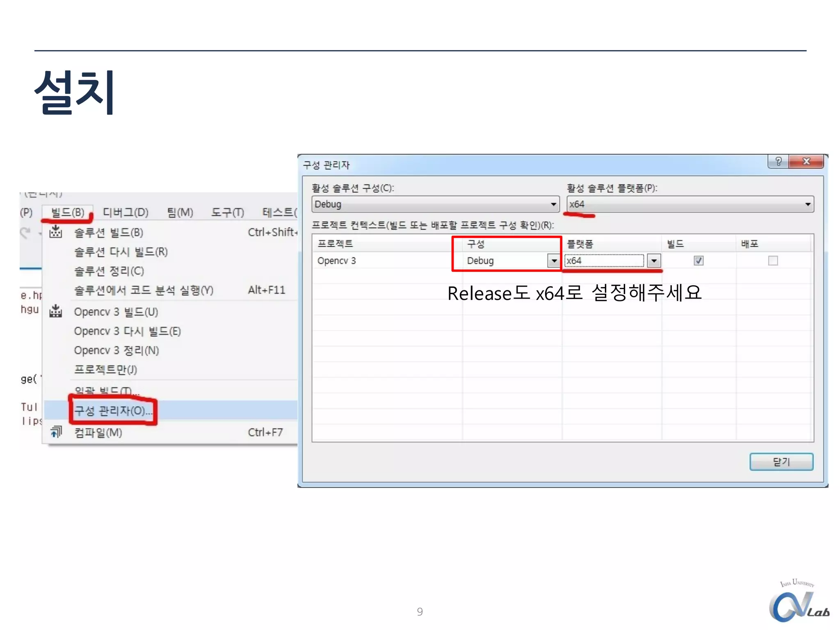Click the 솔루션 빌드 build icon
The width and height of the screenshot is (840, 630).
55,232
